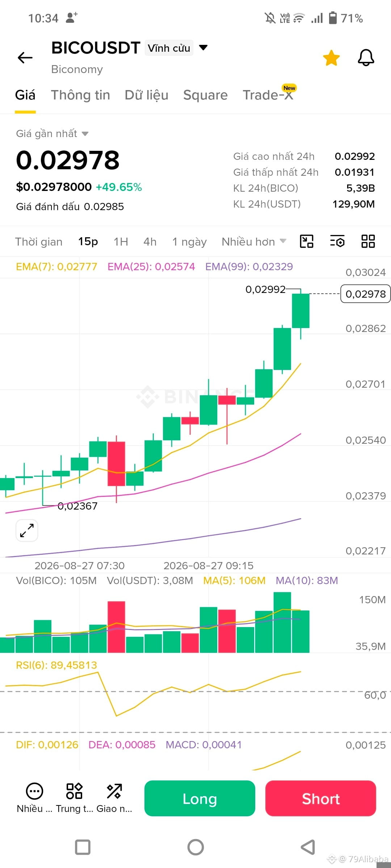Expand the Nhiều hơn timeframe dropdown
391x868 pixels.
[x=254, y=242]
